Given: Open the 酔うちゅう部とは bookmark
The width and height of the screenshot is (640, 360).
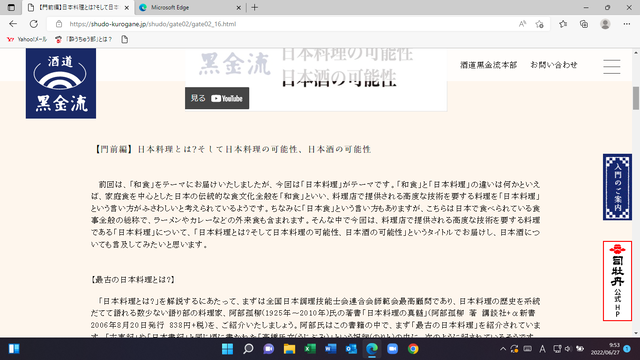Looking at the screenshot, I should [84, 39].
